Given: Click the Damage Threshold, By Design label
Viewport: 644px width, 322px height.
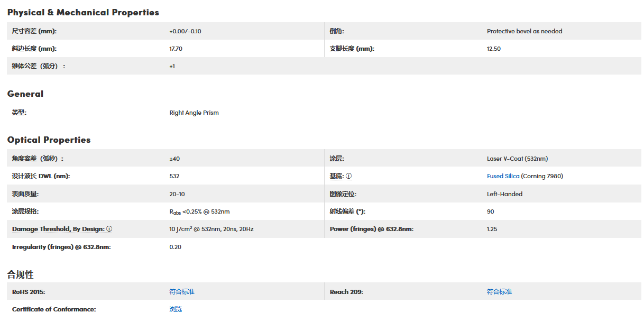Looking at the screenshot, I should [x=58, y=229].
